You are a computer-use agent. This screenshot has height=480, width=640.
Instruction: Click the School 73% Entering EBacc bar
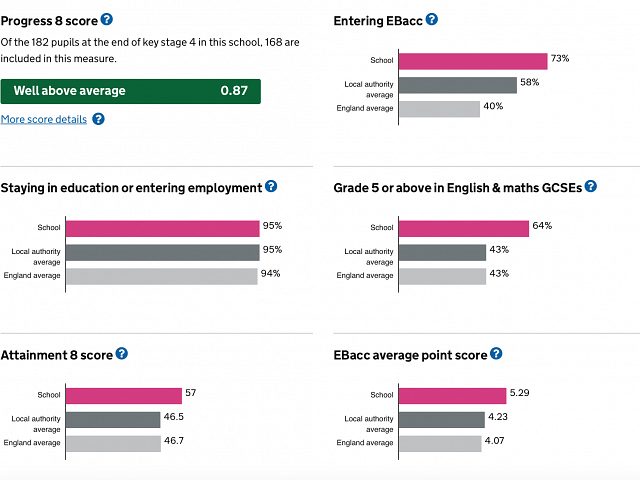pyautogui.click(x=473, y=62)
